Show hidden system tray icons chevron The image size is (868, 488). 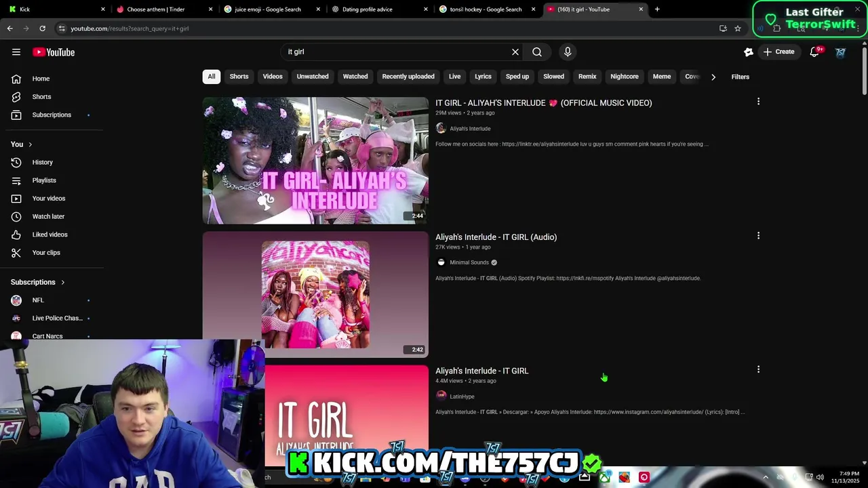coord(766,477)
